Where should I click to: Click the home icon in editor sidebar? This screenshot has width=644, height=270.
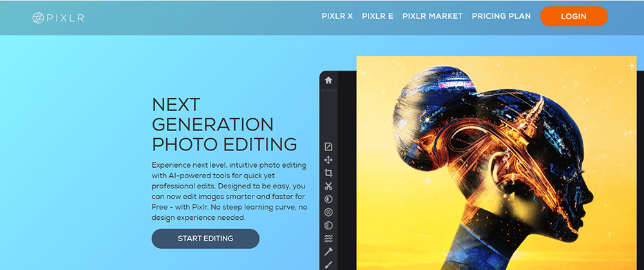[328, 80]
